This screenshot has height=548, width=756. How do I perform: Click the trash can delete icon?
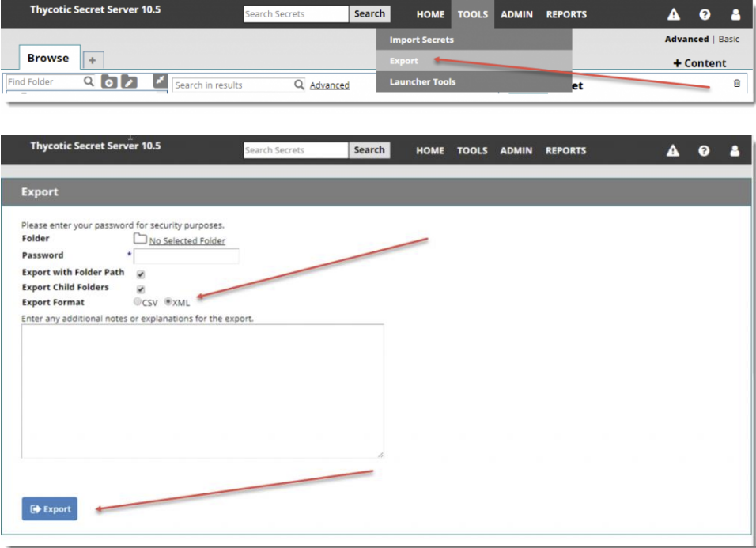(x=737, y=83)
